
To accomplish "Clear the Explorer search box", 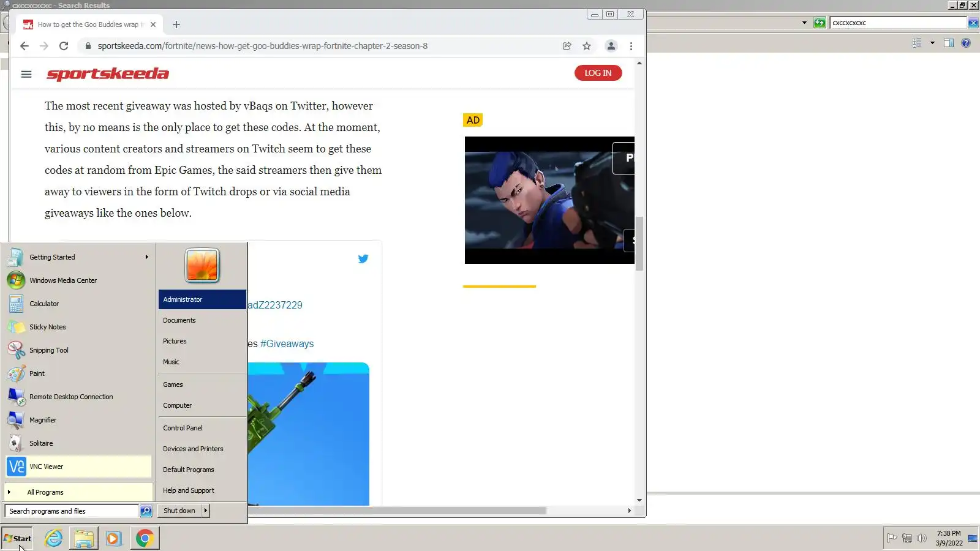I will click(973, 23).
